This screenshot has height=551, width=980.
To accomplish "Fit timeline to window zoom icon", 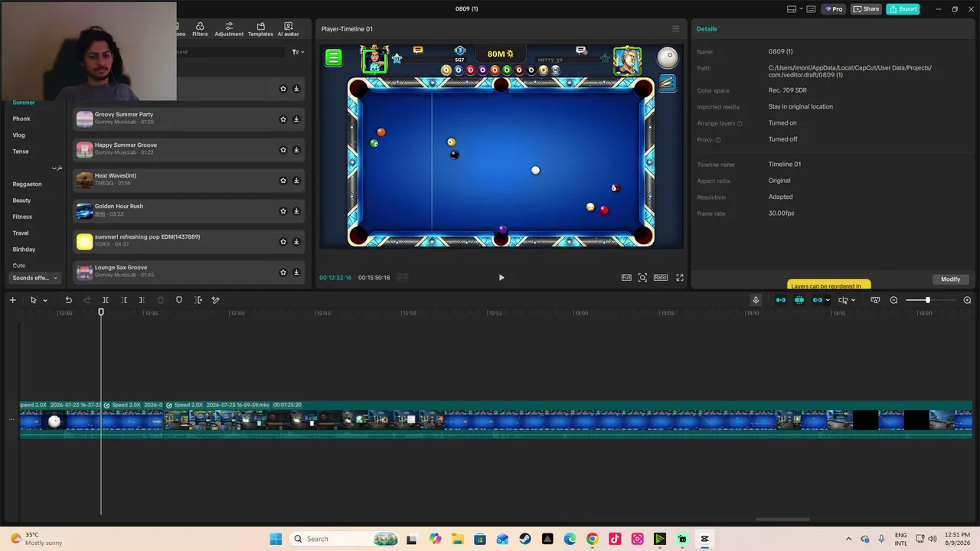I will (875, 300).
